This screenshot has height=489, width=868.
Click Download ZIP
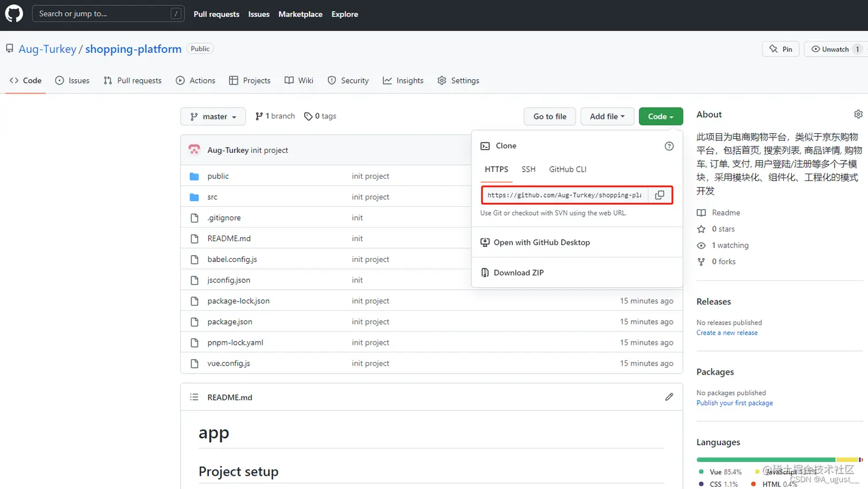(x=513, y=273)
